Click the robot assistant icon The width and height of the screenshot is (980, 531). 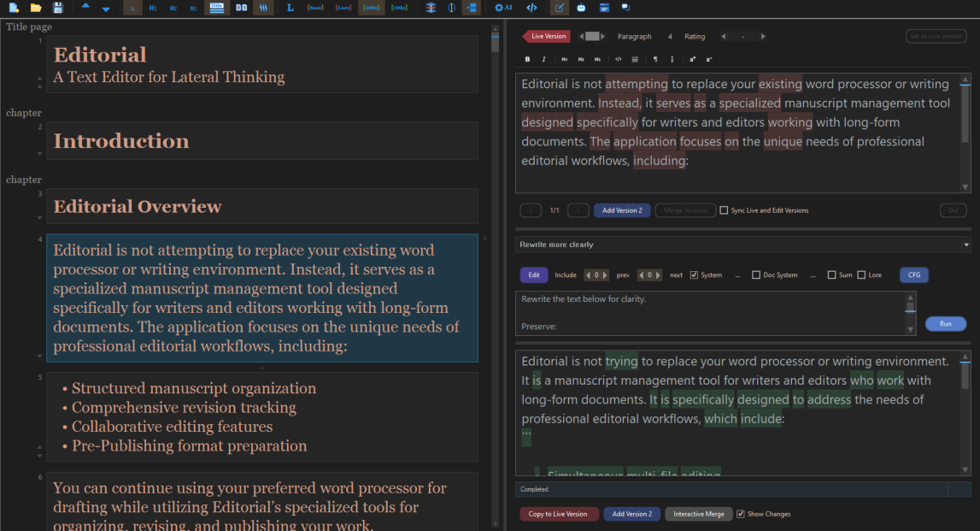tap(581, 8)
